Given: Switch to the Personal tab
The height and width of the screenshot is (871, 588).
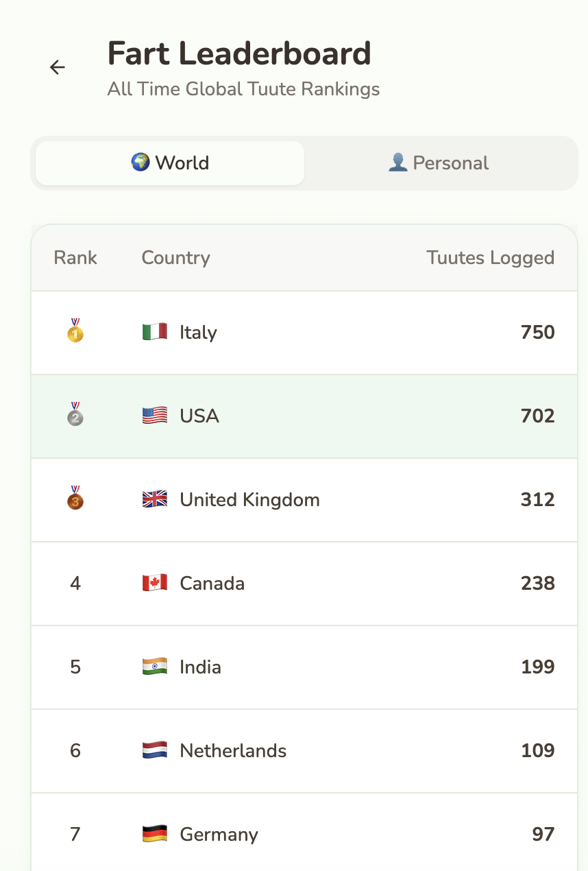Looking at the screenshot, I should [x=439, y=163].
